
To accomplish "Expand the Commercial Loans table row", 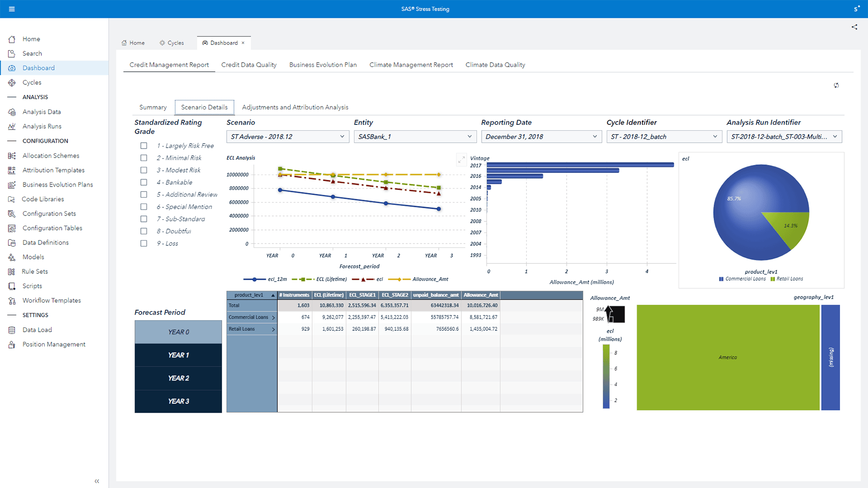I will tap(273, 317).
